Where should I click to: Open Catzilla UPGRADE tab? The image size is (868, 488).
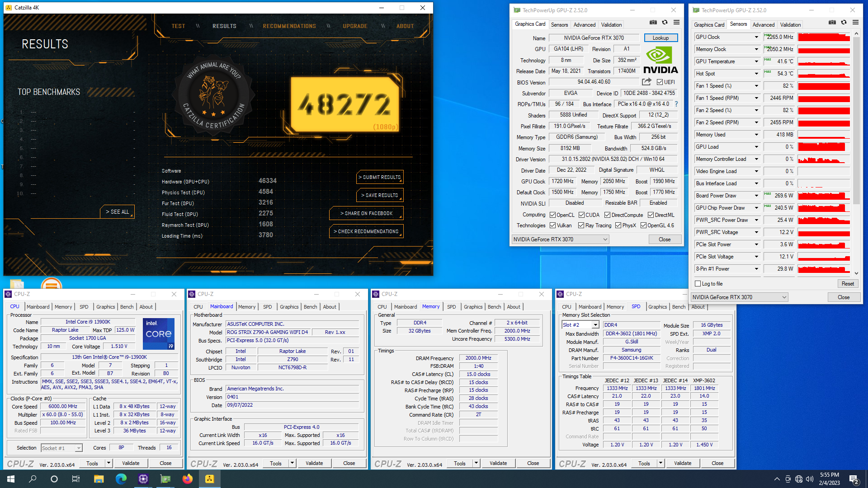pyautogui.click(x=355, y=26)
